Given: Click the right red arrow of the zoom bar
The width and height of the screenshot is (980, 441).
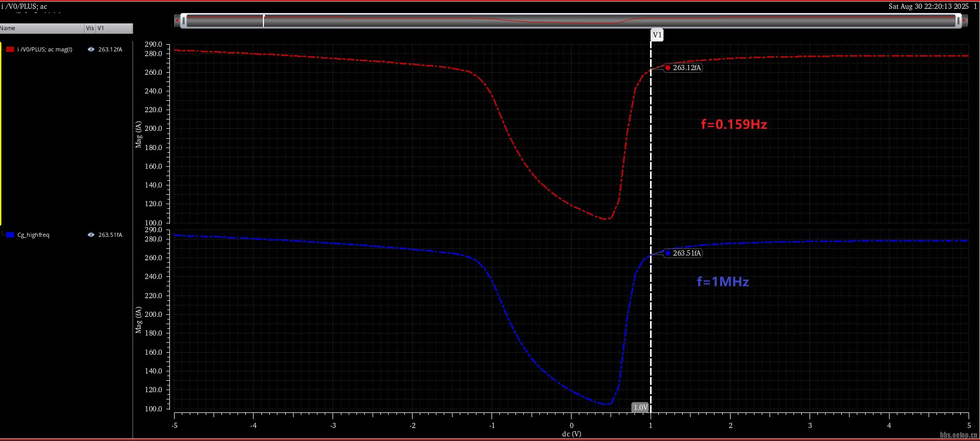Looking at the screenshot, I should [x=965, y=21].
